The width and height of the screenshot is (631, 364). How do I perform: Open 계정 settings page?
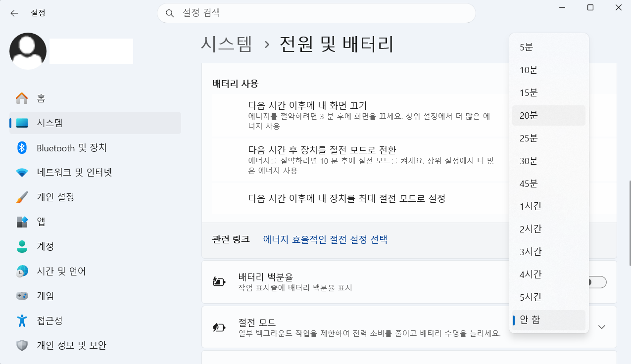point(95,246)
